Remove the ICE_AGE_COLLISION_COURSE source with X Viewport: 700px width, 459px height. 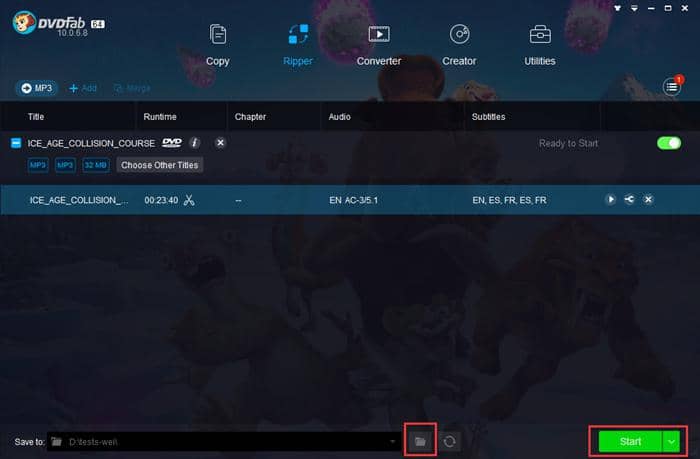click(220, 143)
